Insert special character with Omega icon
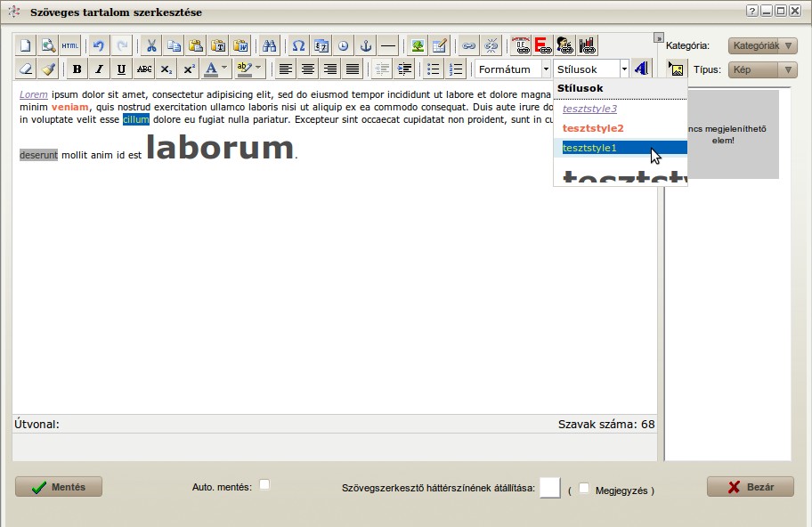This screenshot has width=812, height=527. click(299, 45)
